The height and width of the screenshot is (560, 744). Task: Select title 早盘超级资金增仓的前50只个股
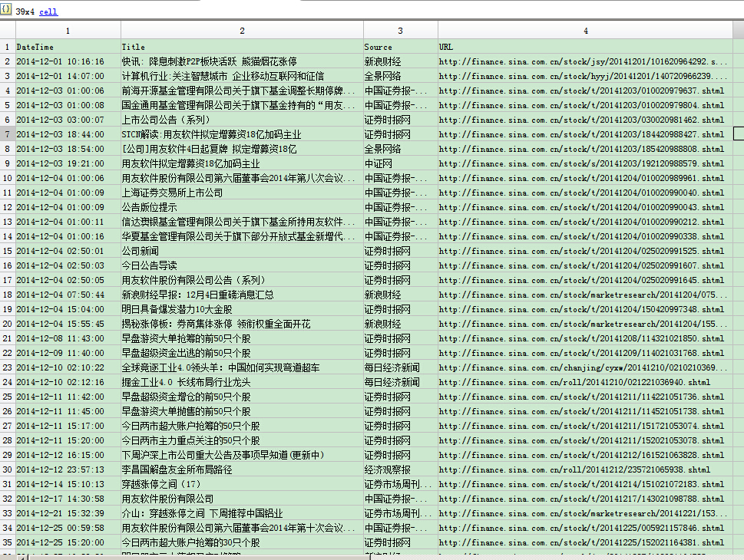(x=242, y=397)
